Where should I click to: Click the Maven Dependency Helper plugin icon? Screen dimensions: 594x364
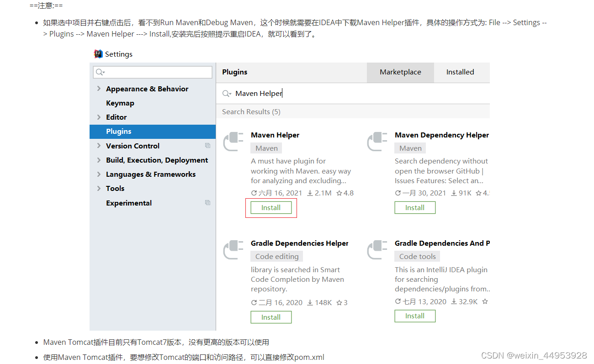point(377,141)
